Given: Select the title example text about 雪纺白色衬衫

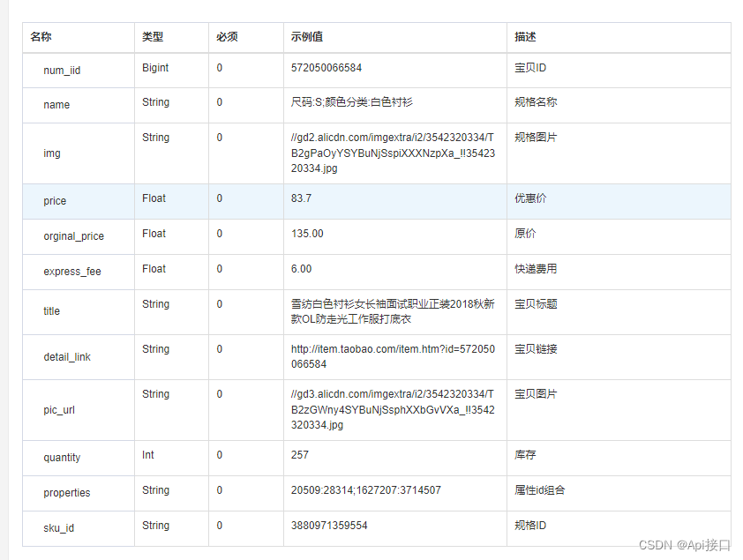Looking at the screenshot, I should (396, 311).
